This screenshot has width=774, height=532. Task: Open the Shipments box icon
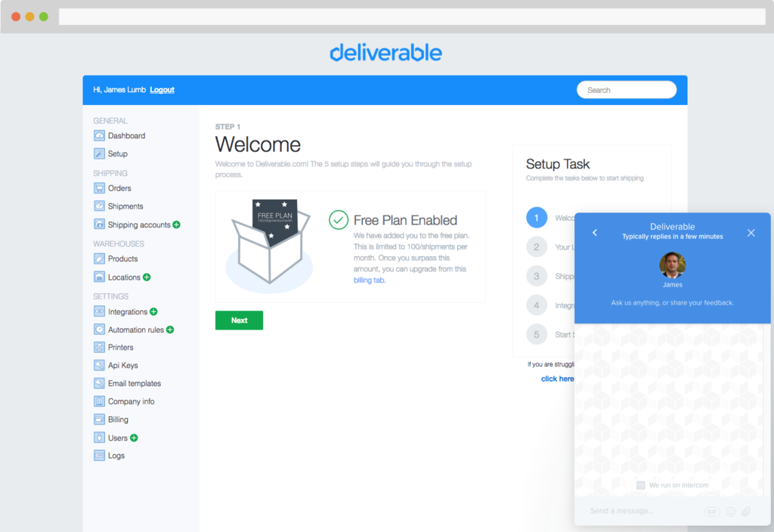[x=99, y=206]
